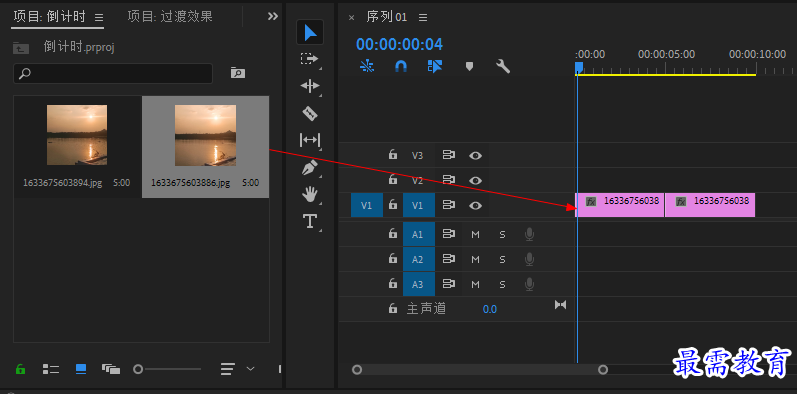
Task: Show overflow panel tabs chevron
Action: click(x=273, y=16)
